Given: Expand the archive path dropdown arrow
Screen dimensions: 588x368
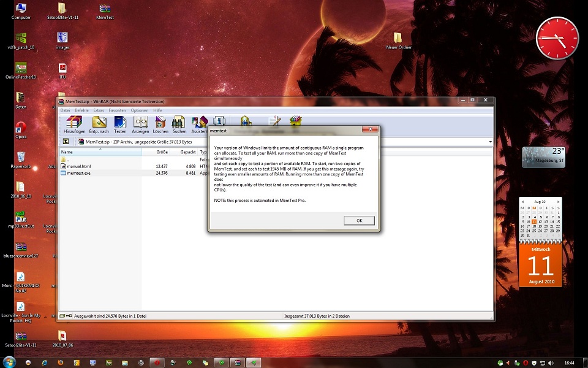Looking at the screenshot, I should pyautogui.click(x=491, y=142).
